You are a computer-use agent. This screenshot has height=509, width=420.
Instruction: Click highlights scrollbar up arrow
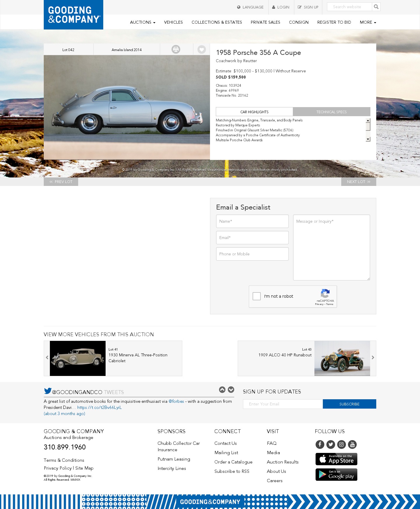tap(368, 120)
